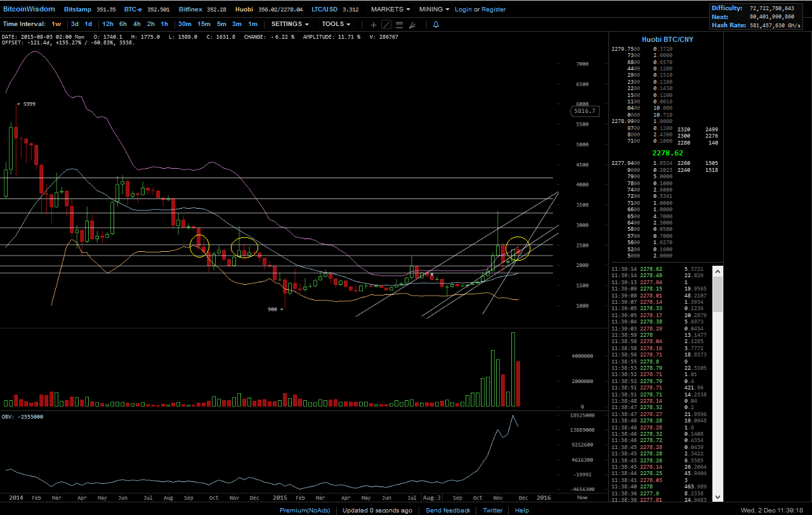
Task: Click the last price 2278.62 in order book
Action: pyautogui.click(x=667, y=153)
